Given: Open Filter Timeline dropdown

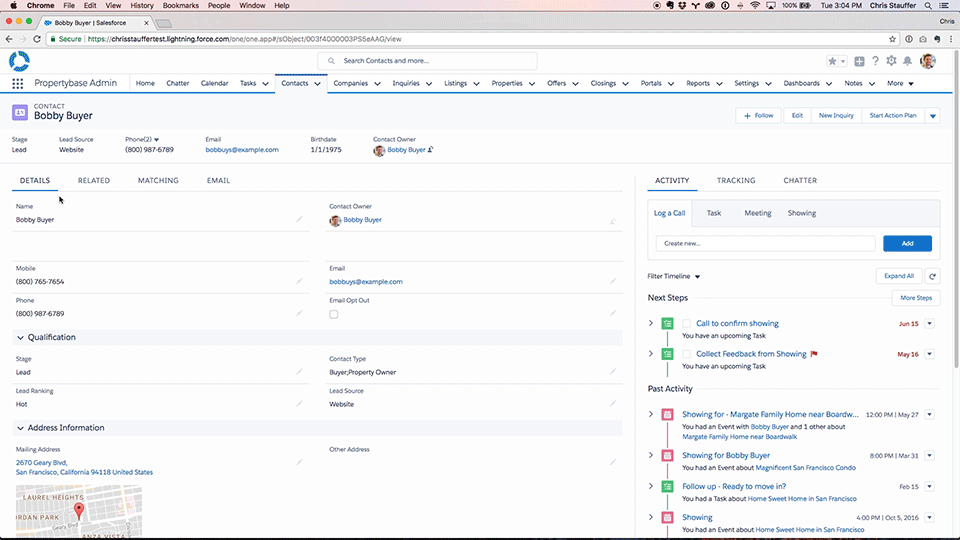Looking at the screenshot, I should [673, 277].
